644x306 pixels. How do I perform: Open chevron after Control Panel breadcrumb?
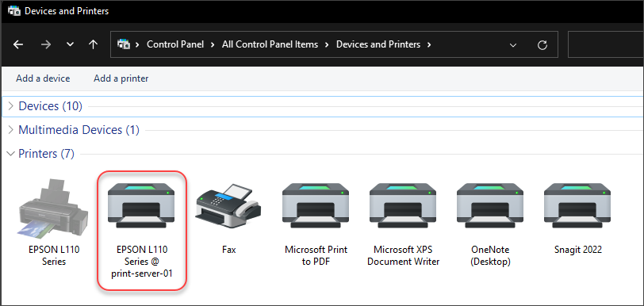coord(213,44)
